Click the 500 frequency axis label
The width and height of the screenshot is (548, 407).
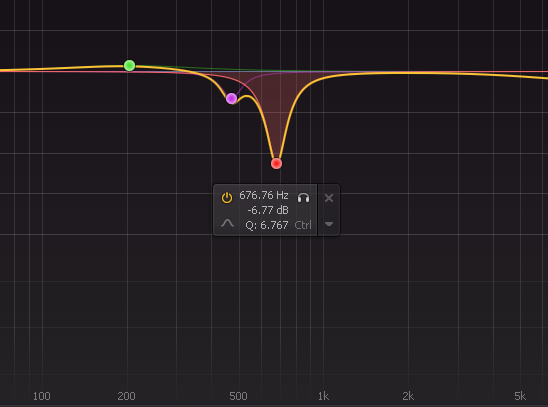[x=238, y=396]
